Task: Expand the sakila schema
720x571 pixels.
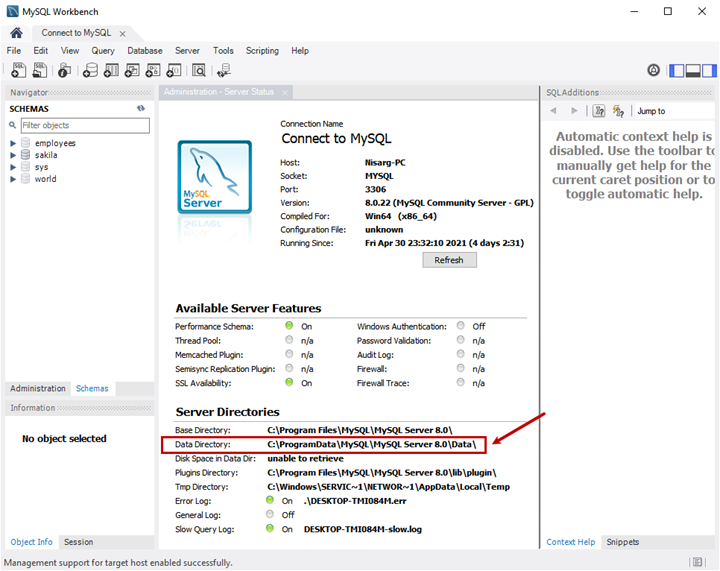Action: [13, 155]
